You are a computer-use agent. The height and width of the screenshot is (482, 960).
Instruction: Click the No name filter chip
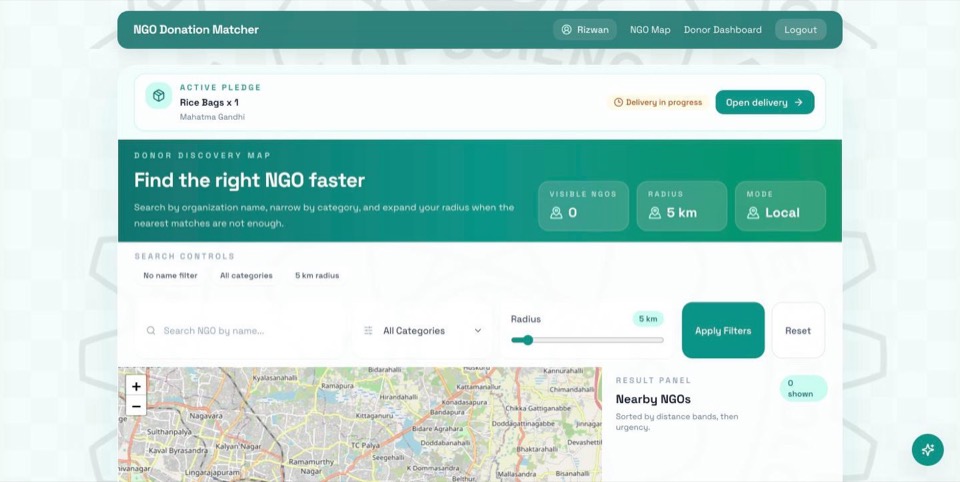click(x=170, y=276)
